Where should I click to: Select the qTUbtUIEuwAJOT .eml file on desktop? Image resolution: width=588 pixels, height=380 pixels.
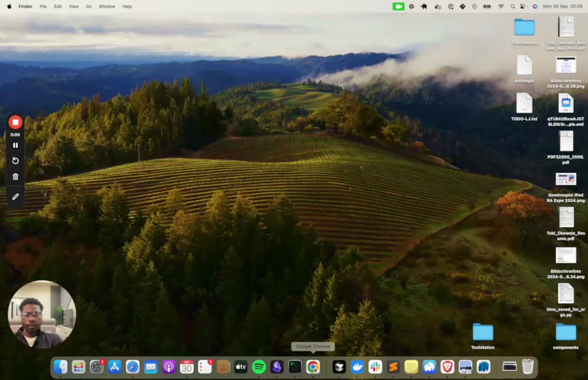point(565,110)
